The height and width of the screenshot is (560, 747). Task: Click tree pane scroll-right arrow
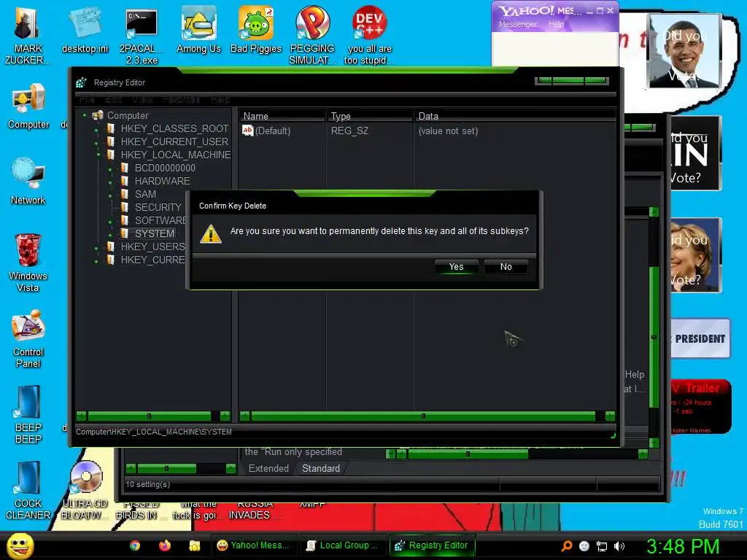pyautogui.click(x=225, y=416)
